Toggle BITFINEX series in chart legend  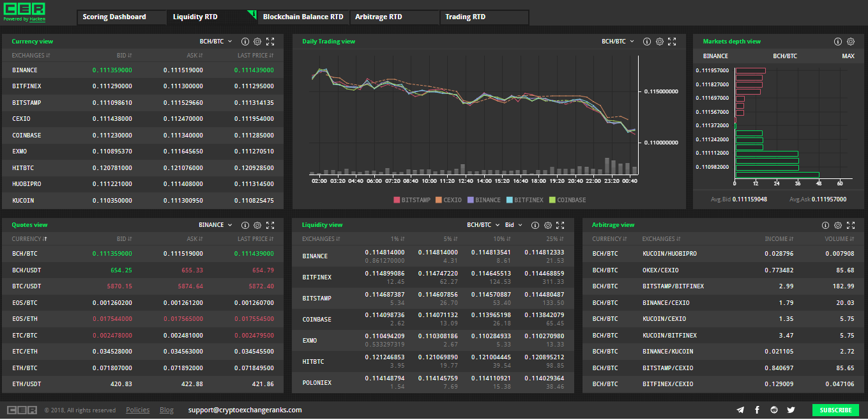click(x=525, y=200)
